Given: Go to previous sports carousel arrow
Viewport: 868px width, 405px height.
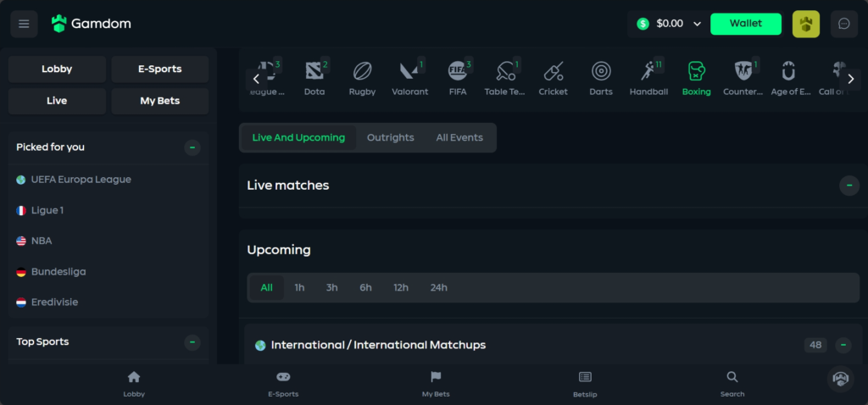Looking at the screenshot, I should 256,79.
